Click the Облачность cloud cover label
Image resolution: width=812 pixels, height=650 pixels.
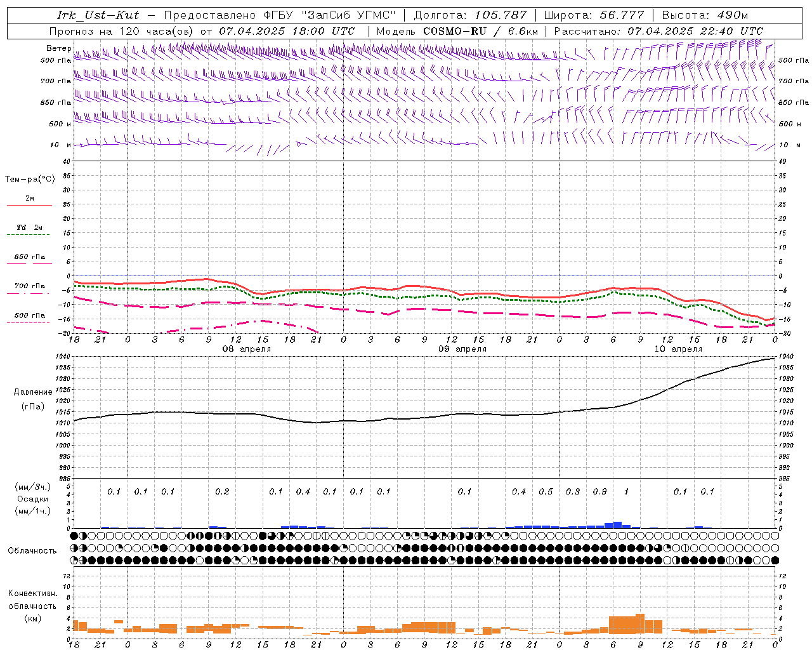[x=32, y=551]
